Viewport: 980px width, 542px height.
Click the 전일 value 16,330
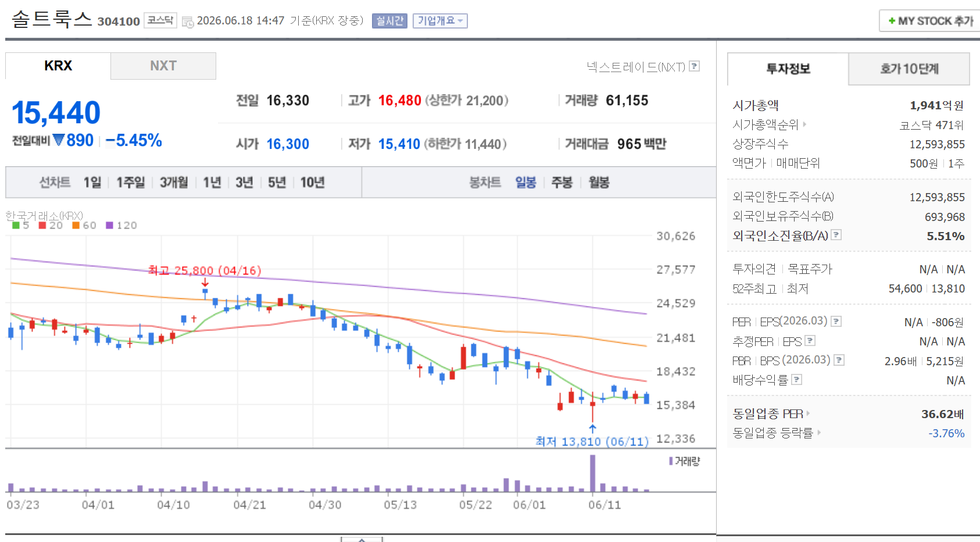coord(288,101)
